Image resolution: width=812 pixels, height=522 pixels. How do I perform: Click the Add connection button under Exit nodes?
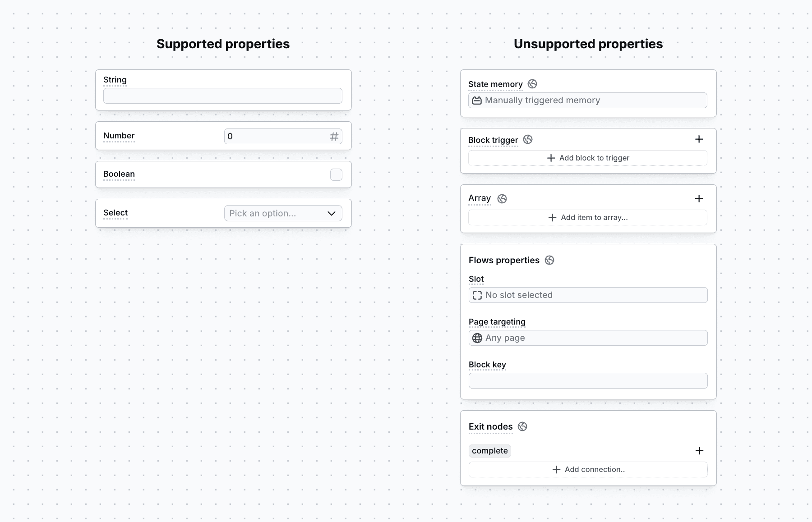[588, 469]
